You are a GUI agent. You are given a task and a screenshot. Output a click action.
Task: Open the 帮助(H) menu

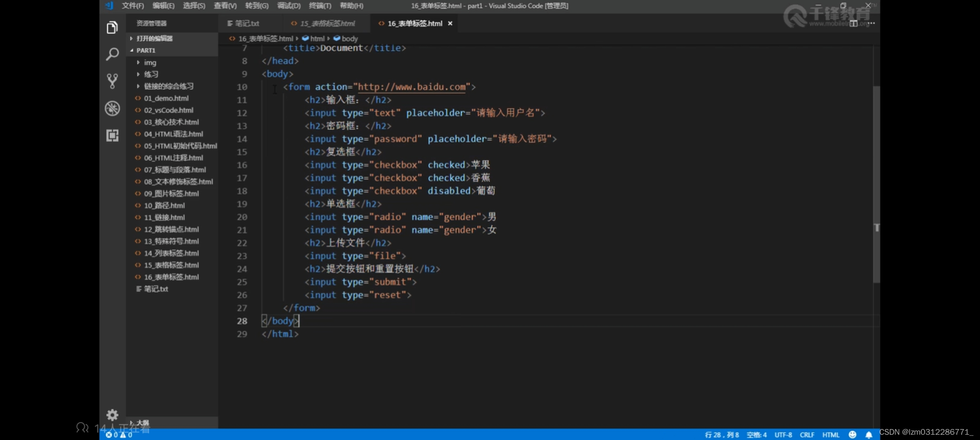point(351,6)
